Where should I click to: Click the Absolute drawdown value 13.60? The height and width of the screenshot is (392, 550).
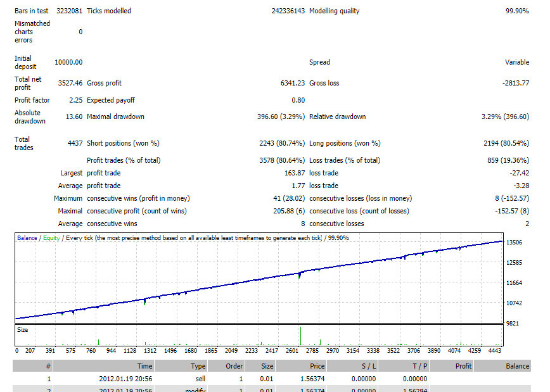click(74, 117)
